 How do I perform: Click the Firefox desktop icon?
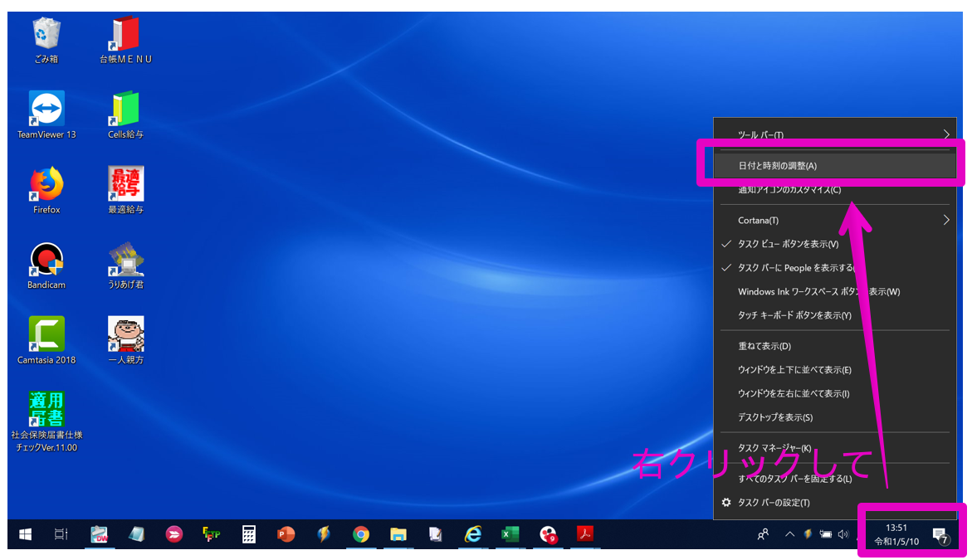tap(46, 190)
